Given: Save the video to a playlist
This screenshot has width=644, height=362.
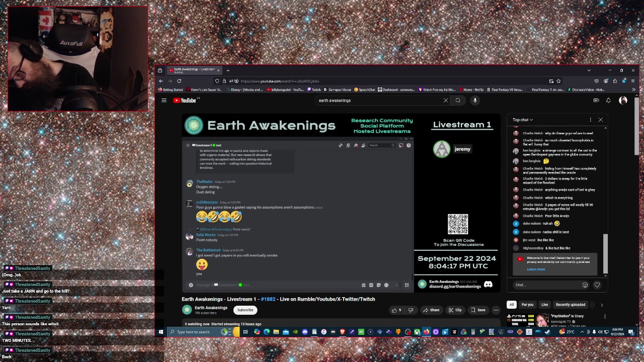Looking at the screenshot, I should [x=478, y=310].
